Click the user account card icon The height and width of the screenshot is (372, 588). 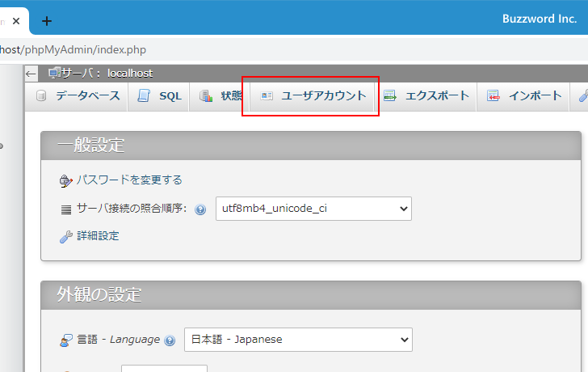[x=267, y=96]
